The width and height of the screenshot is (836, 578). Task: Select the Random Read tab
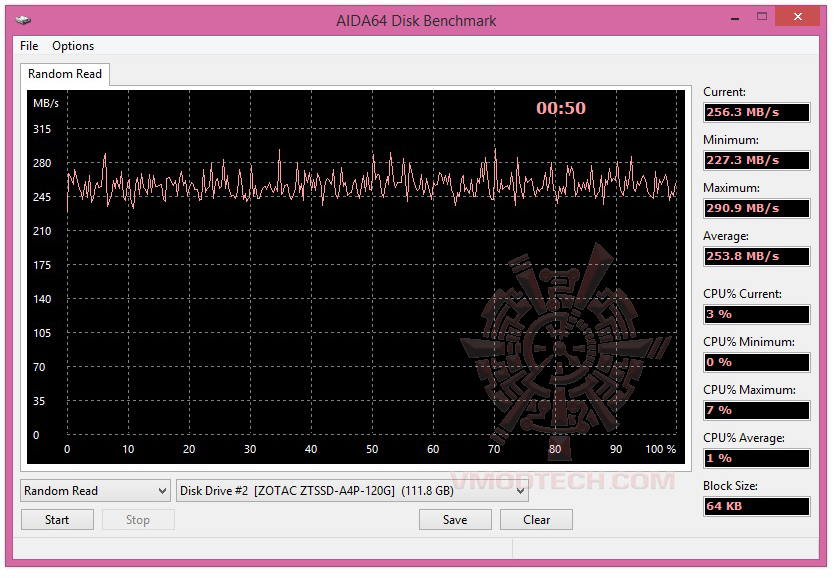[65, 74]
